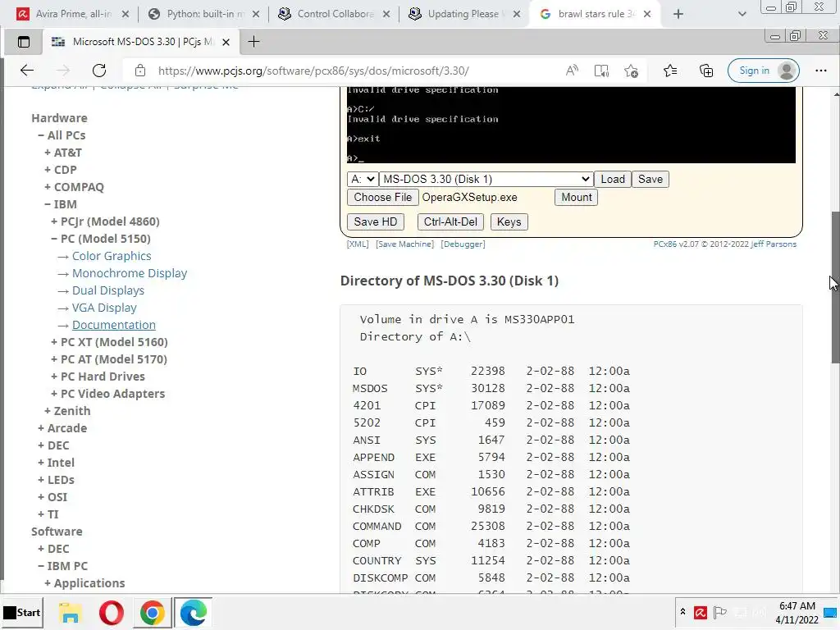The width and height of the screenshot is (840, 630).
Task: Switch to Edge on the taskbar
Action: 194,612
